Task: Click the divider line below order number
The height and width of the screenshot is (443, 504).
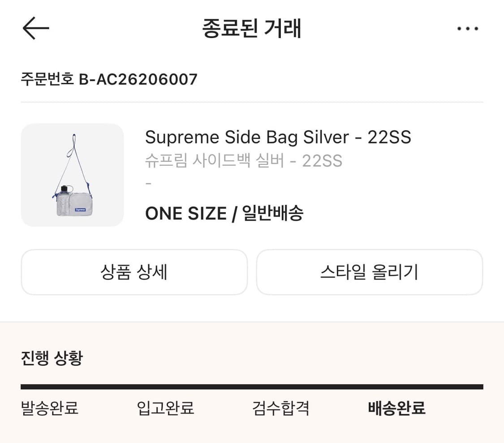Action: pos(252,102)
